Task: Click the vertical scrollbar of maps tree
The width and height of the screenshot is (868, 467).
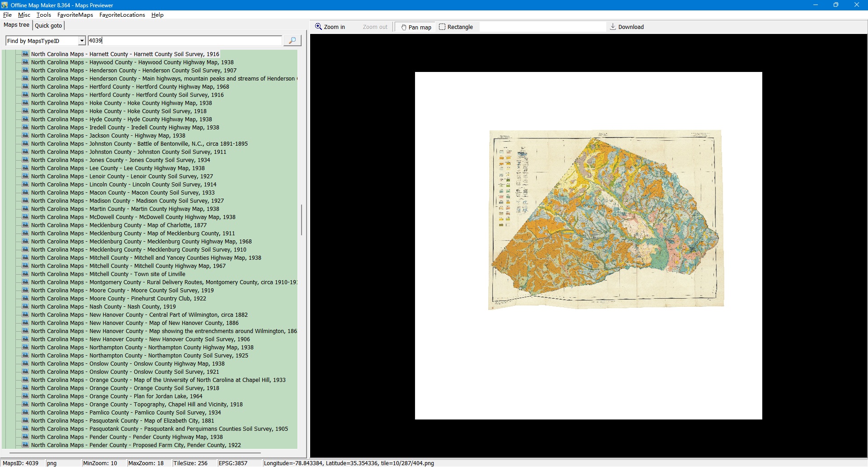Action: [x=301, y=220]
